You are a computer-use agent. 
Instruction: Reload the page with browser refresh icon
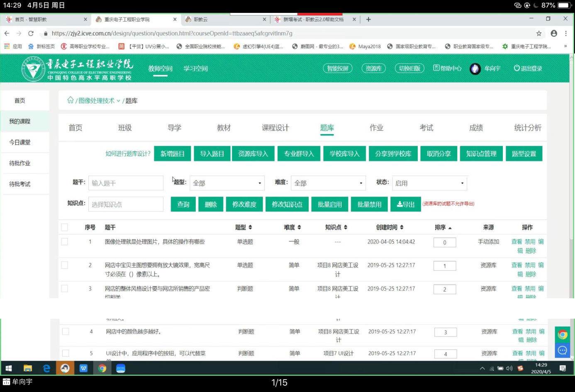coord(31,33)
